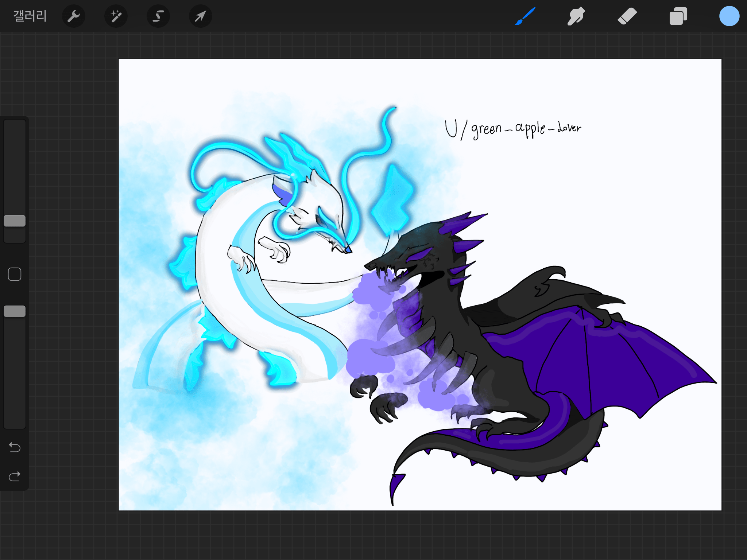Viewport: 747px width, 560px height.
Task: Click the handwritten U/green_apple_lover signature
Action: pyautogui.click(x=512, y=129)
